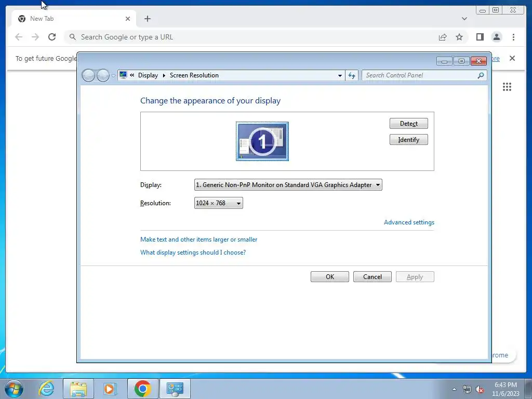Click the Identify button
532x399 pixels.
tap(408, 139)
